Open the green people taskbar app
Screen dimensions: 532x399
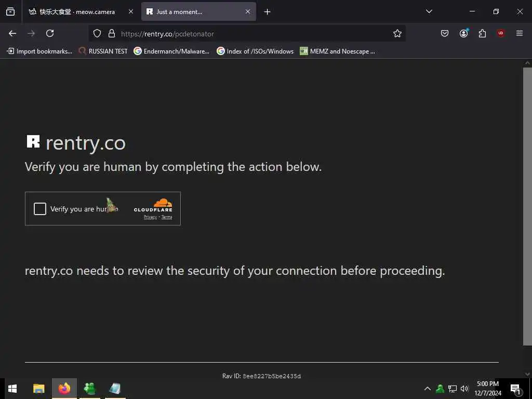90,389
